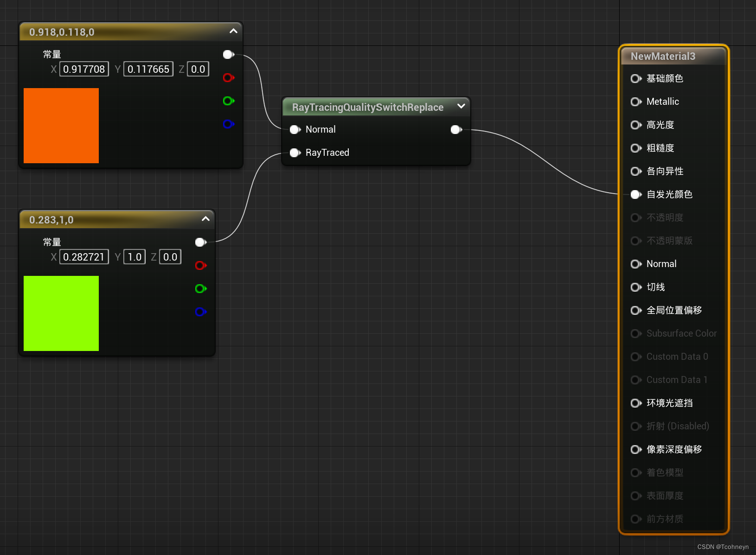The image size is (756, 555).
Task: Click the Z value field of the orange node
Action: point(198,69)
